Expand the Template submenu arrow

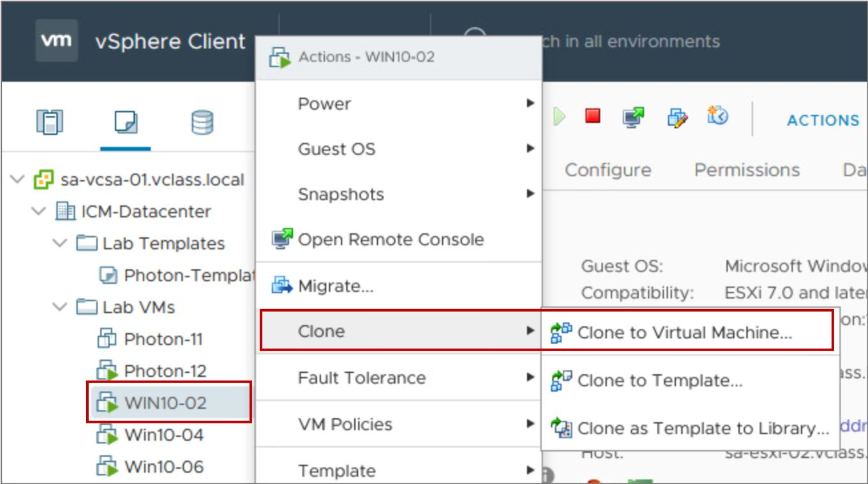tap(530, 471)
